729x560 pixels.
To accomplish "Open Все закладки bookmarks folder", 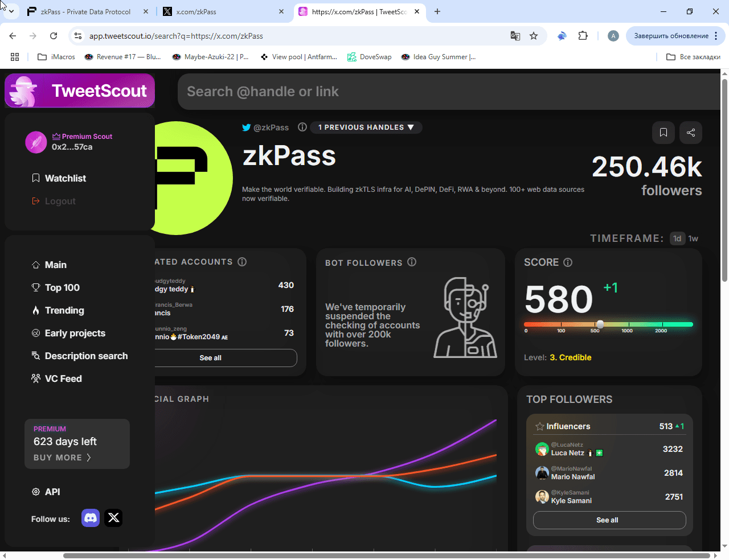I will (x=694, y=57).
